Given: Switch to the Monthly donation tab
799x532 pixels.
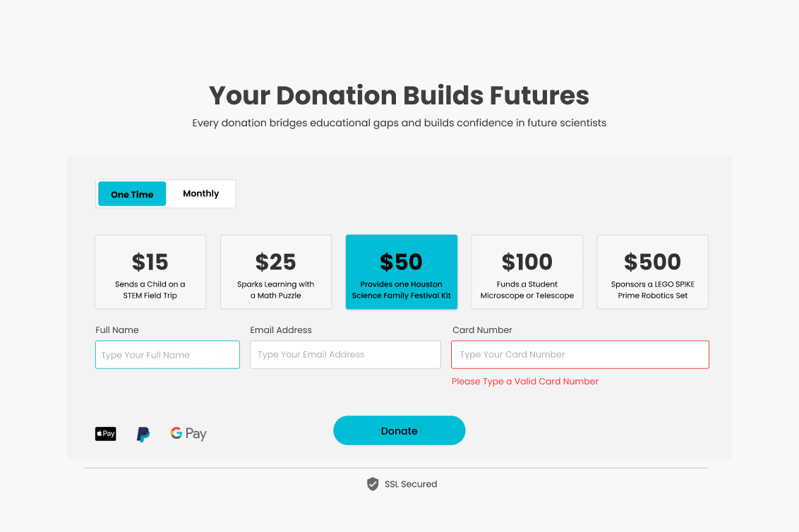Looking at the screenshot, I should (200, 193).
